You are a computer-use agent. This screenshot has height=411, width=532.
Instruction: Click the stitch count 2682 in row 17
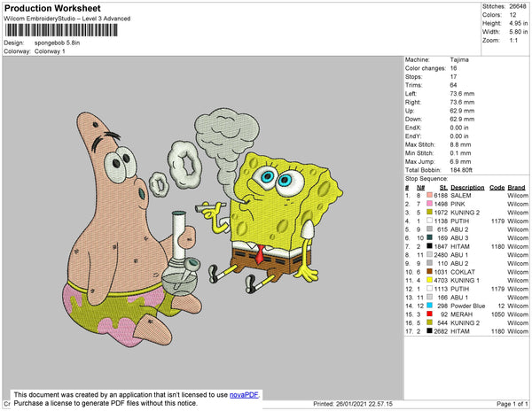click(x=441, y=331)
